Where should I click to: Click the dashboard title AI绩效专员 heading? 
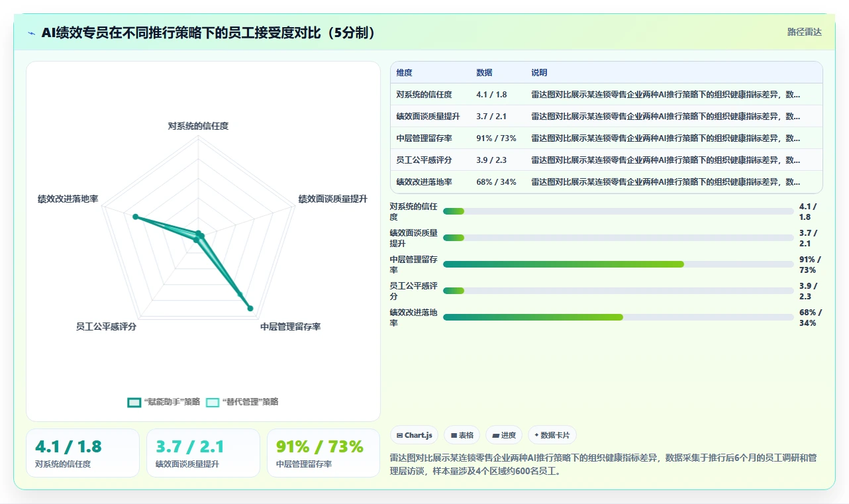point(209,32)
